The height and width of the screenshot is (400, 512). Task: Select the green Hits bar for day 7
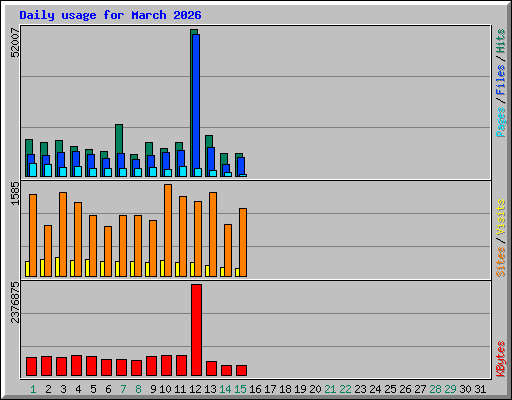[x=119, y=139]
